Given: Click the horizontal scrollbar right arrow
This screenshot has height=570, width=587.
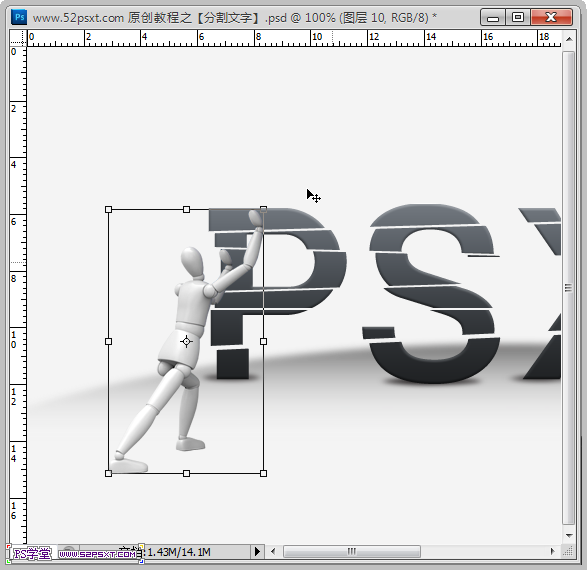Looking at the screenshot, I should pos(553,551).
